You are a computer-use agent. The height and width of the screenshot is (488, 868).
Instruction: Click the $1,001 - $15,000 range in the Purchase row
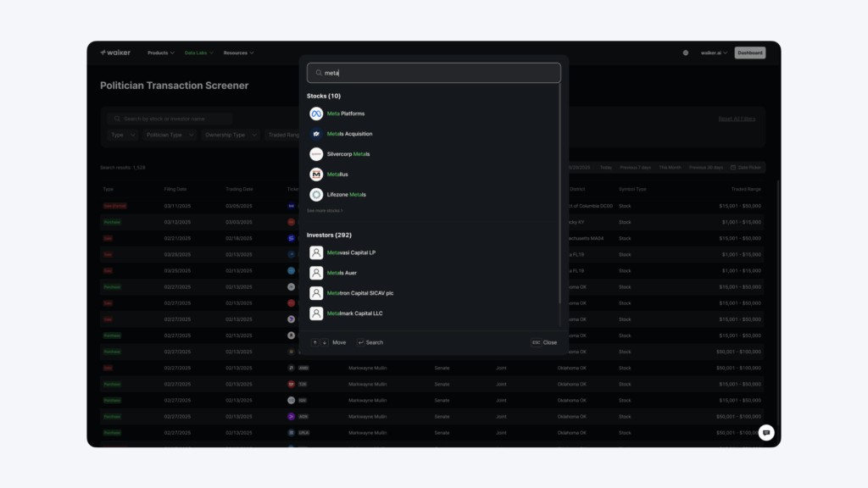(741, 222)
